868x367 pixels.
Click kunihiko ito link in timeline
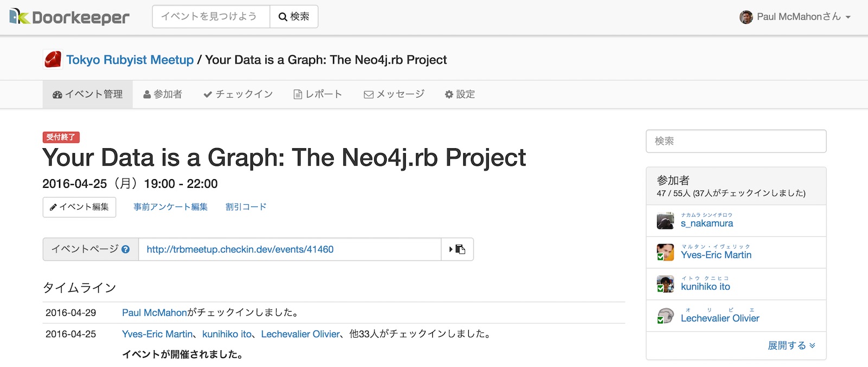click(x=227, y=334)
